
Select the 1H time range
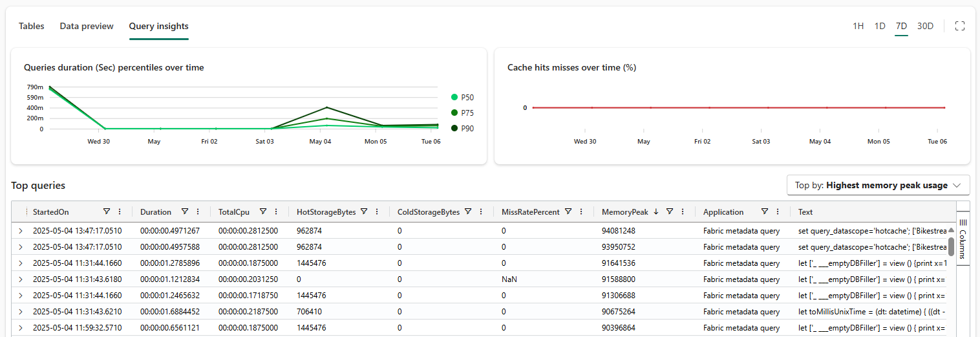858,26
